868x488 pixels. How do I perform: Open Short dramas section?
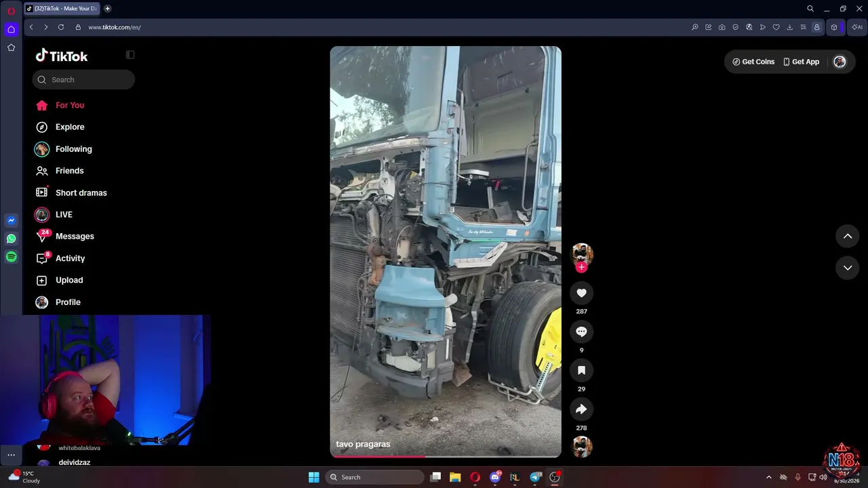click(x=81, y=192)
